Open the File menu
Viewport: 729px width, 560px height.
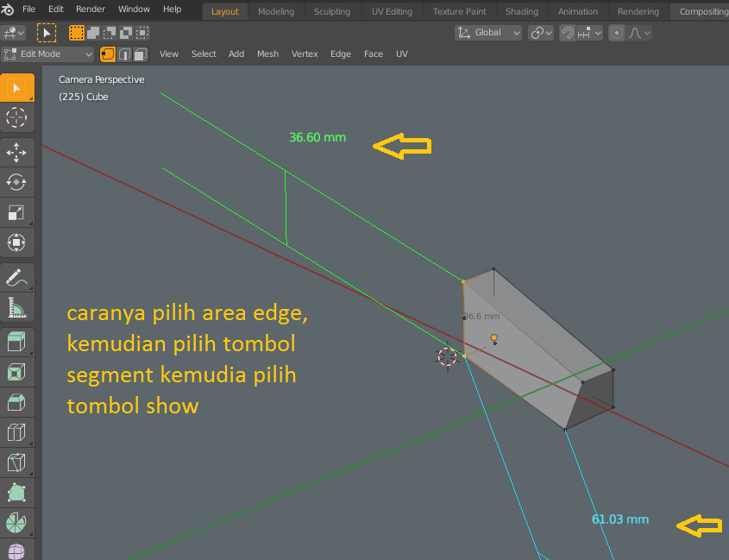pos(28,9)
